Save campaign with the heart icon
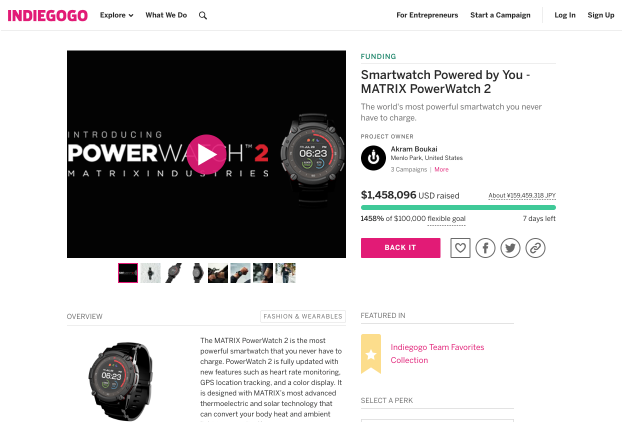The image size is (622, 422). 460,248
